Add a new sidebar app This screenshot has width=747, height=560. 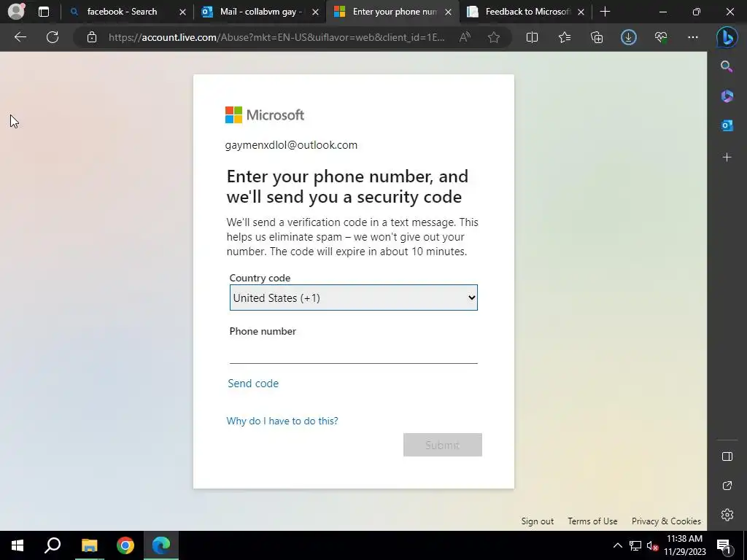click(x=727, y=157)
